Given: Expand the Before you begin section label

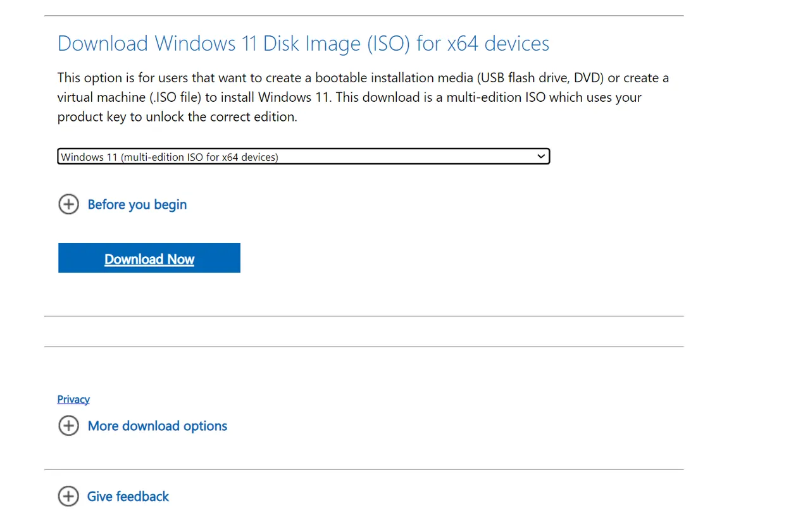Looking at the screenshot, I should [x=137, y=204].
